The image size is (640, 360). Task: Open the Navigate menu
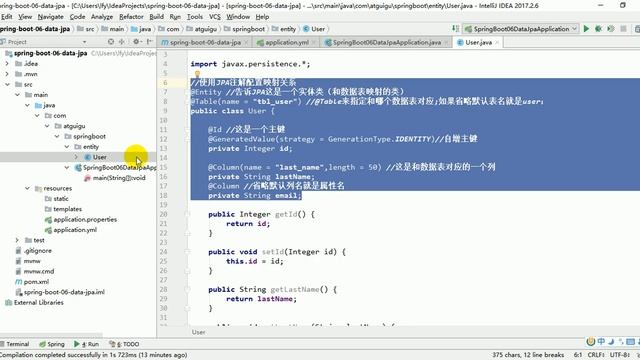pos(51,17)
